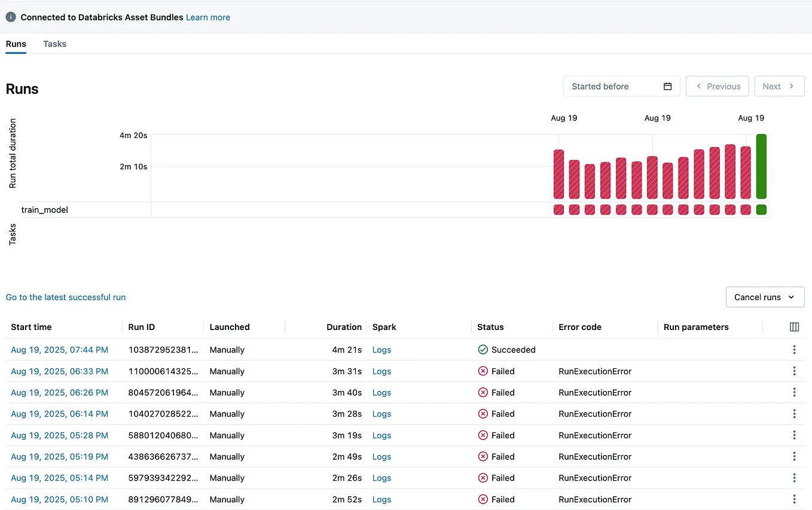The image size is (812, 510).
Task: Click the train_model task label
Action: click(45, 210)
